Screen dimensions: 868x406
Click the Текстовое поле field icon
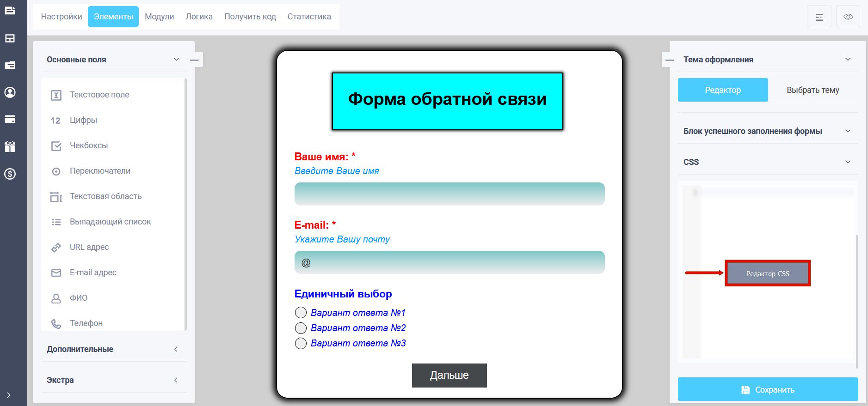[x=56, y=95]
